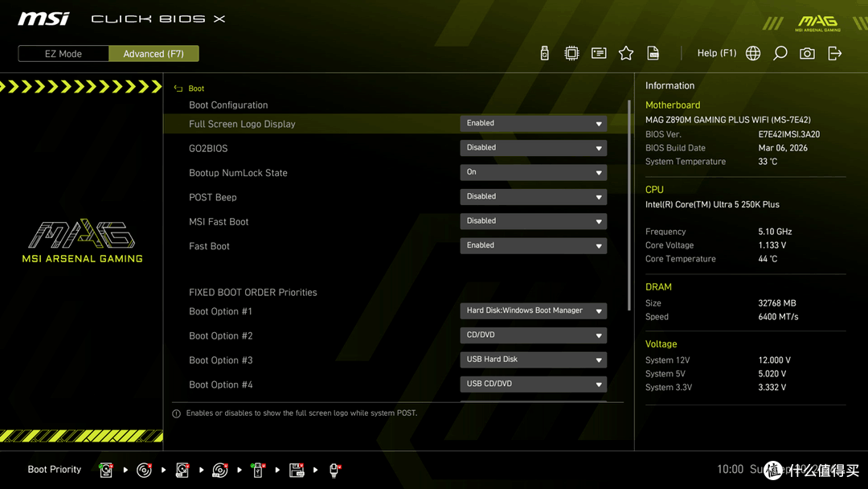Click the 5.10 GHz frequency value
Screen dimensions: 868x489
[775, 232]
